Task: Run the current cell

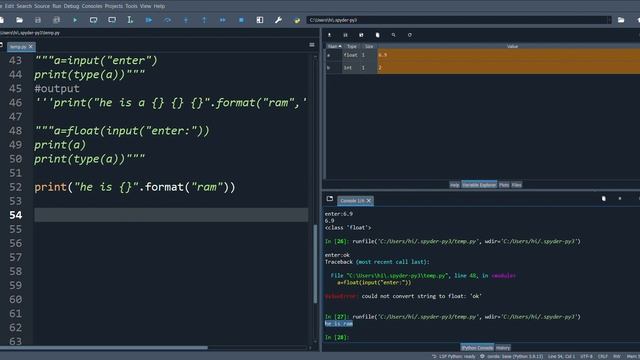Action: [x=93, y=20]
